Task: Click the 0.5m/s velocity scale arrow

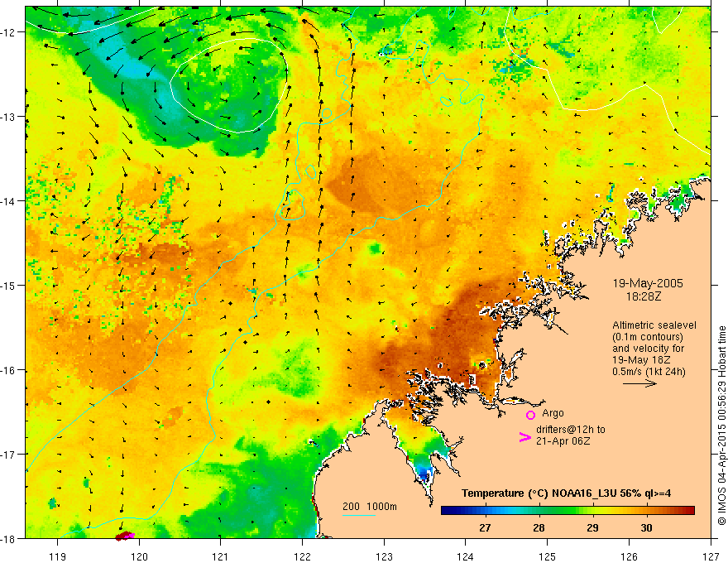Action: (x=639, y=383)
